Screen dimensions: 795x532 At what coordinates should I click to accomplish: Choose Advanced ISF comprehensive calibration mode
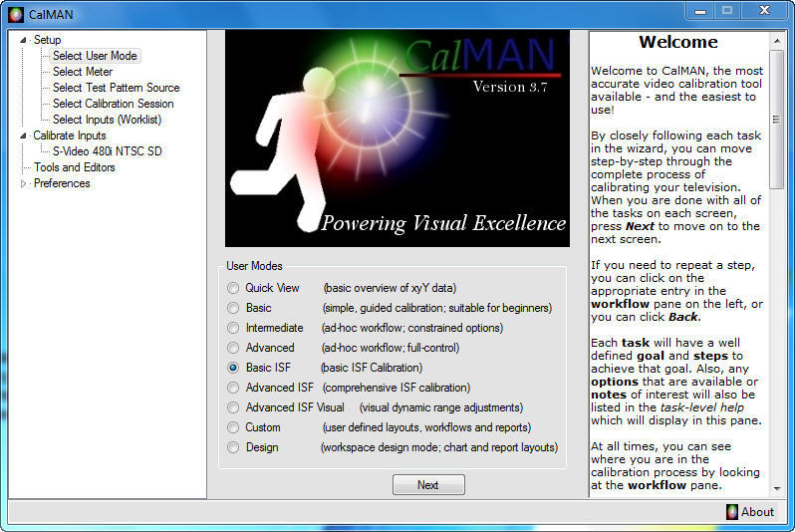pyautogui.click(x=233, y=388)
